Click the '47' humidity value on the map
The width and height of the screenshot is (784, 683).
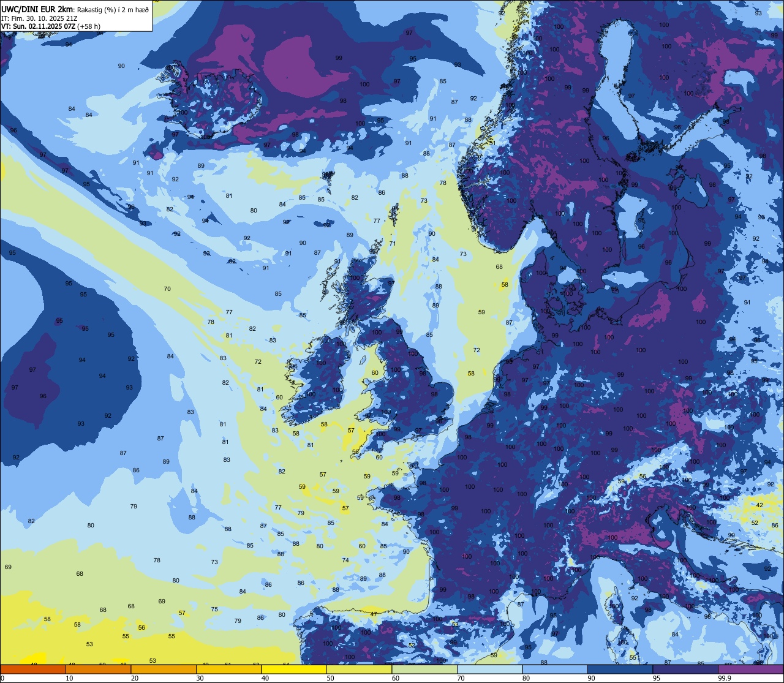click(x=374, y=614)
